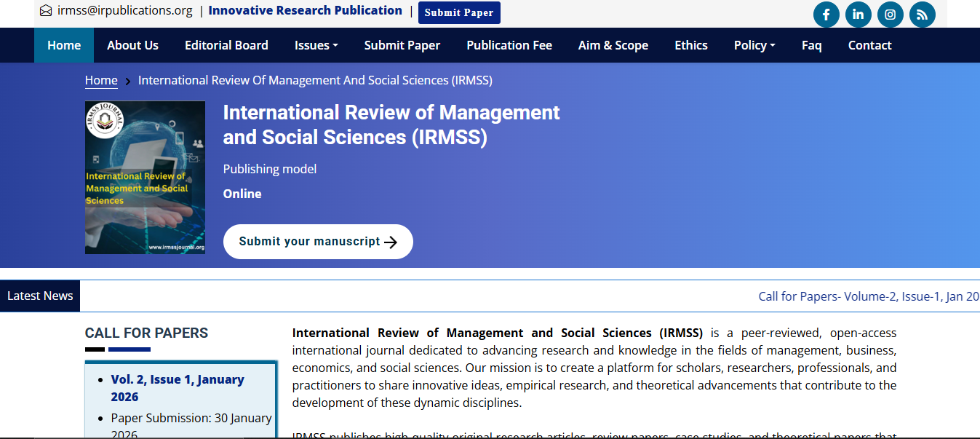The height and width of the screenshot is (439, 980).
Task: Click the blue Submit Paper button in top bar
Action: 459,12
